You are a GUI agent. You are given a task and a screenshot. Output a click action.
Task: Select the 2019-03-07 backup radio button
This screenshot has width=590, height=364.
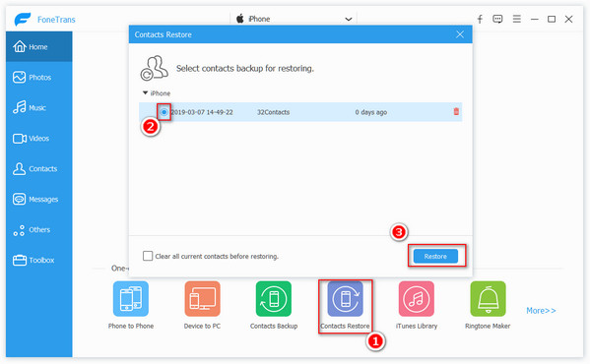[x=164, y=112]
